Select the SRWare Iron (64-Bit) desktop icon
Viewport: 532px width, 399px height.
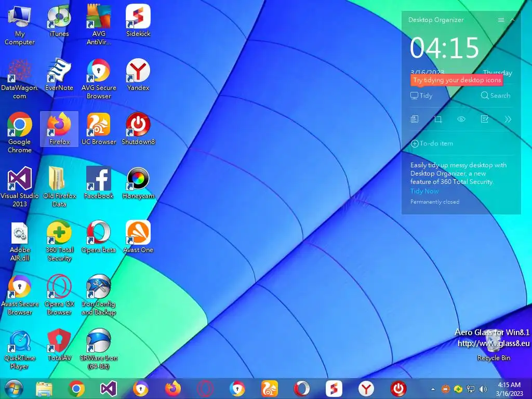98,349
